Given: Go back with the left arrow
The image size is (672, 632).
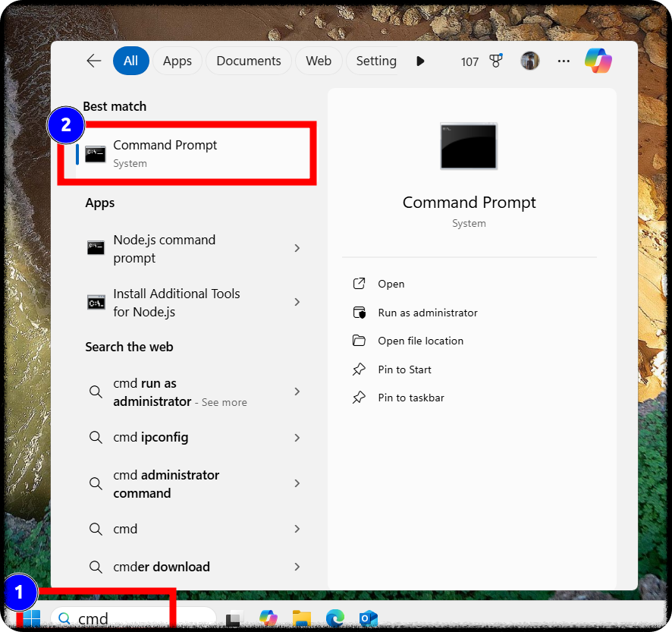Looking at the screenshot, I should tap(94, 61).
